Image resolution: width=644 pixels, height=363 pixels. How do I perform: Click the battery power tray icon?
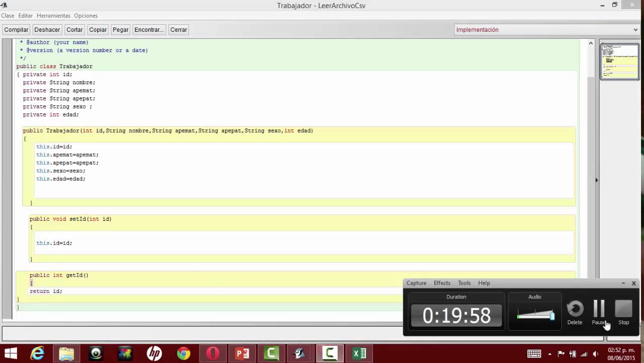point(573,354)
